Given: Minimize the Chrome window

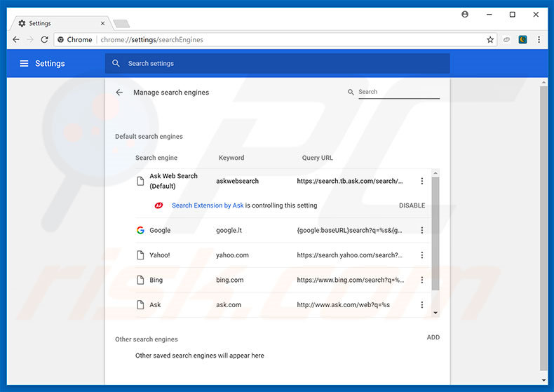Looking at the screenshot, I should [489, 15].
